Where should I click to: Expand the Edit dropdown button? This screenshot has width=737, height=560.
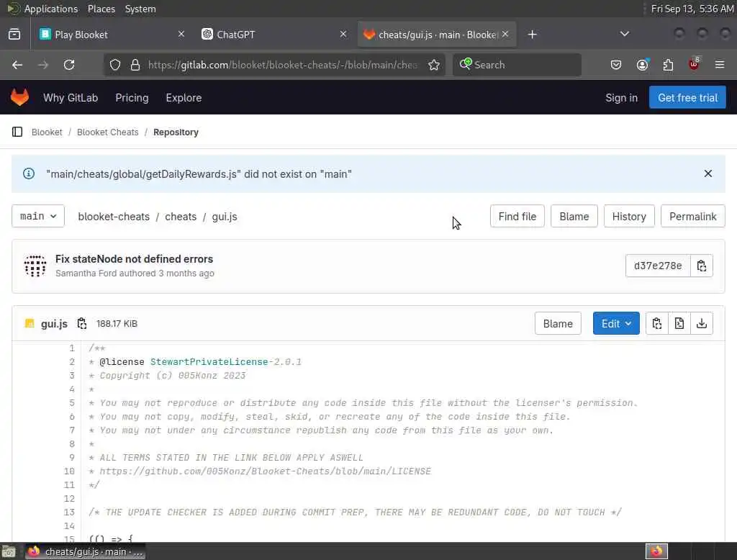click(x=616, y=323)
